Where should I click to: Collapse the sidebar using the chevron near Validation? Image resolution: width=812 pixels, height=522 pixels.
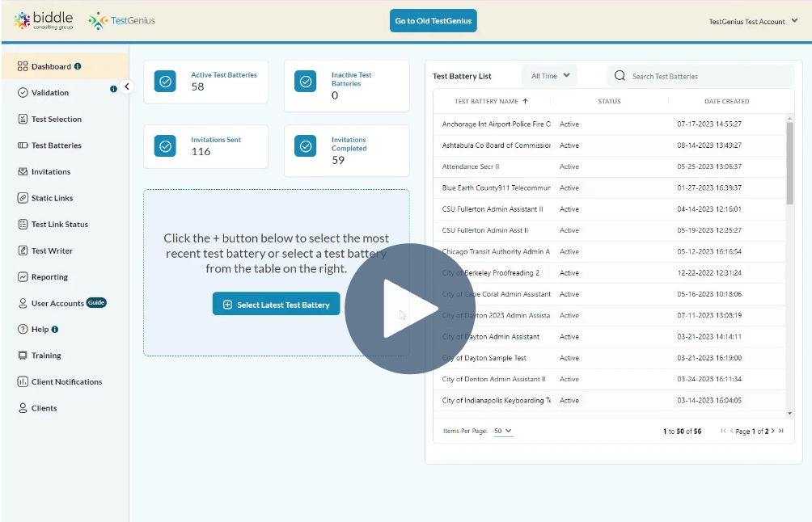click(126, 86)
